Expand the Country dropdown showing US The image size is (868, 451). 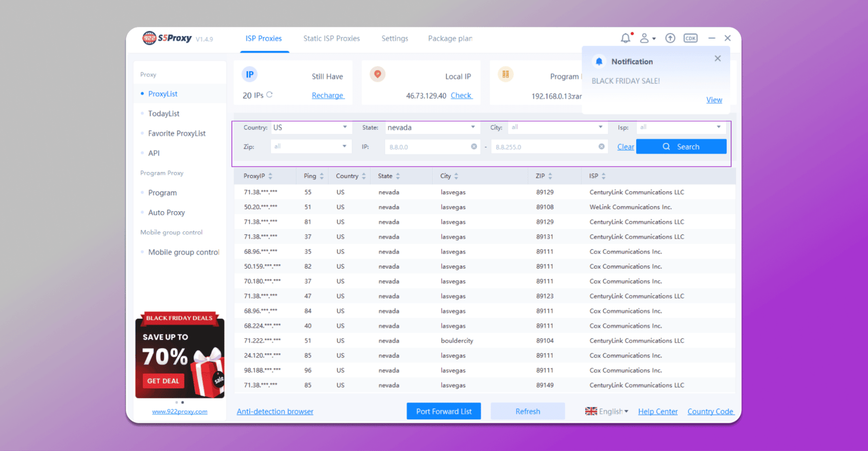pos(310,127)
